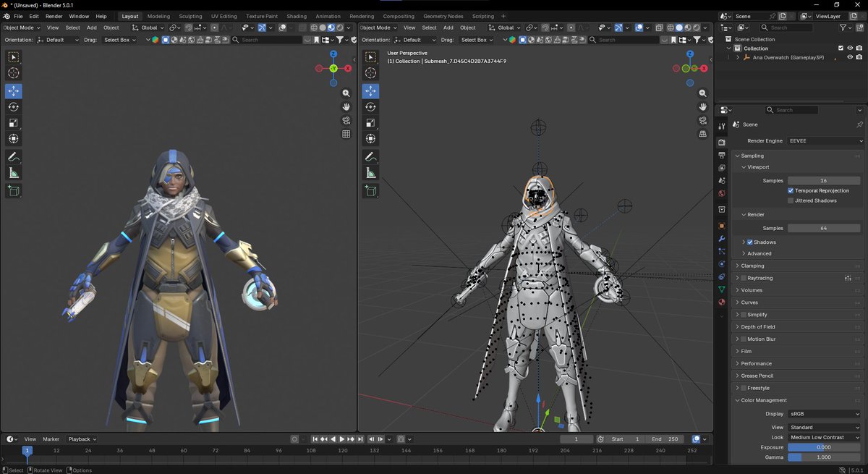Viewport: 868px width, 474px height.
Task: Open the Look Medium Low Contrast dropdown
Action: [x=825, y=437]
